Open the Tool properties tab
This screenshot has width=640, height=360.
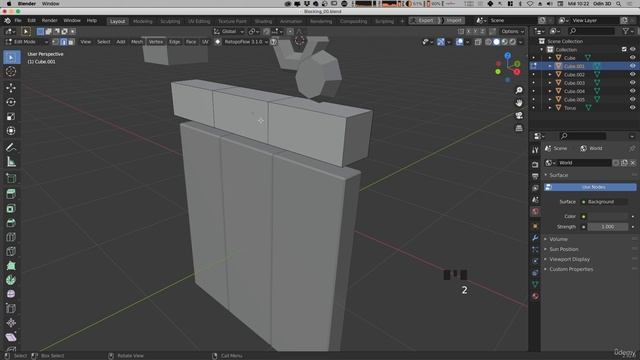click(x=535, y=150)
